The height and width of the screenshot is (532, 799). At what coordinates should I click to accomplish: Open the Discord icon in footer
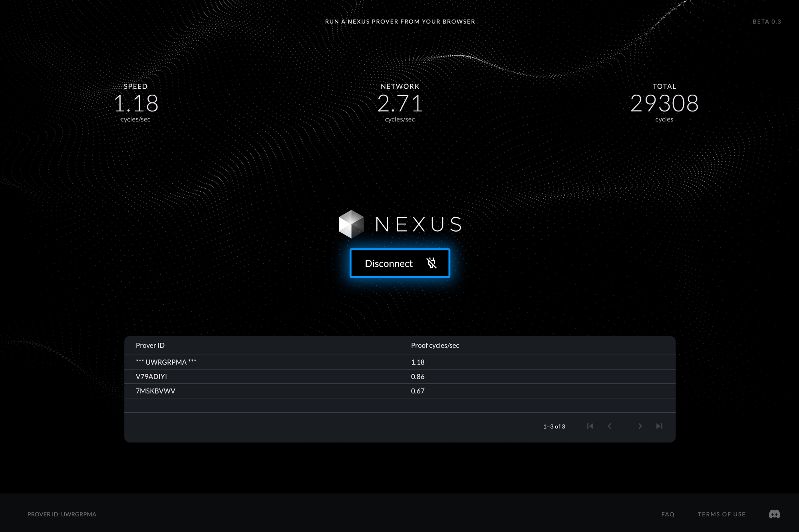tap(775, 514)
